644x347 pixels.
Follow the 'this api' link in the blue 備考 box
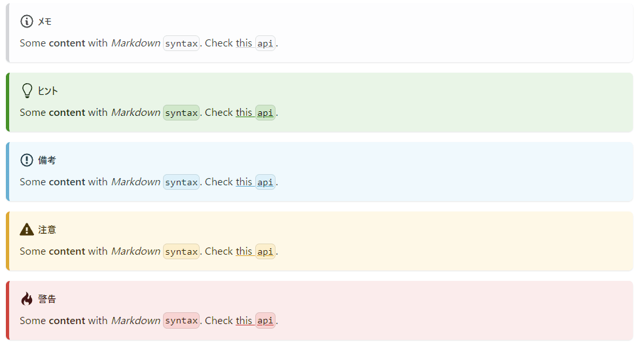point(255,182)
